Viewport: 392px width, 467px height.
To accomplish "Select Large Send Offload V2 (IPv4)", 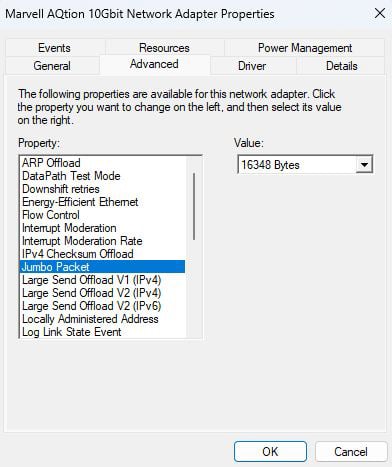I will [x=102, y=293].
